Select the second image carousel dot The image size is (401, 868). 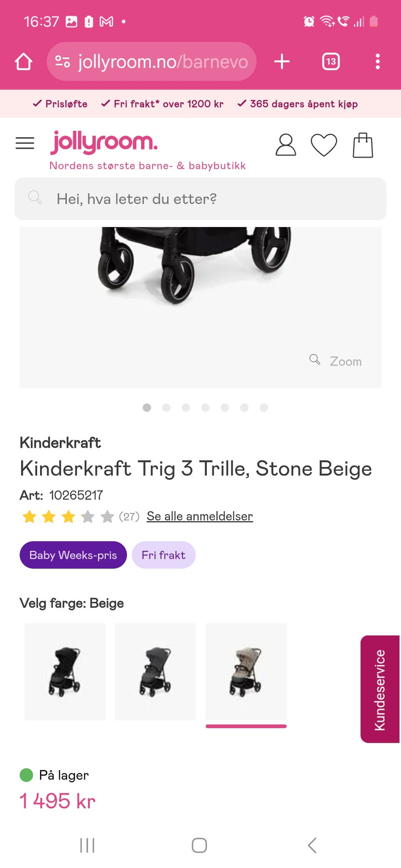(166, 407)
